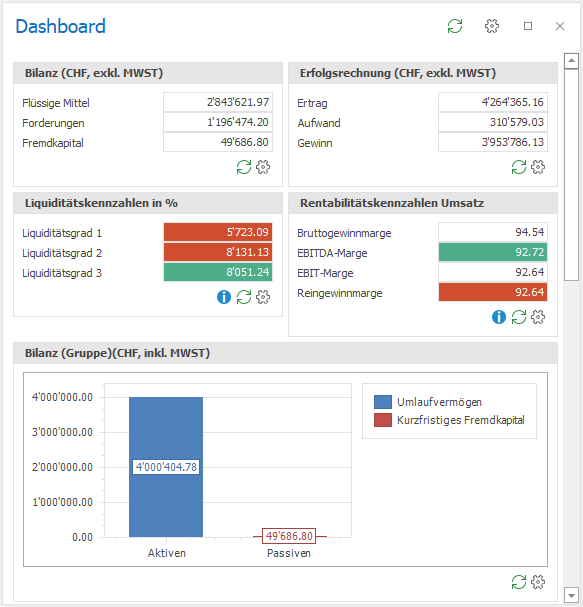Click the 1'000'000.00 axis value
The image size is (583, 607).
point(62,502)
